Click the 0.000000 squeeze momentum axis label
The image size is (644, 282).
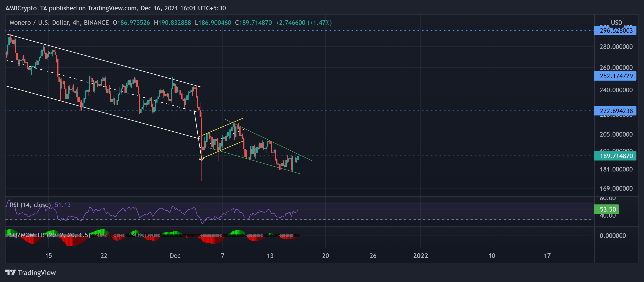click(613, 235)
